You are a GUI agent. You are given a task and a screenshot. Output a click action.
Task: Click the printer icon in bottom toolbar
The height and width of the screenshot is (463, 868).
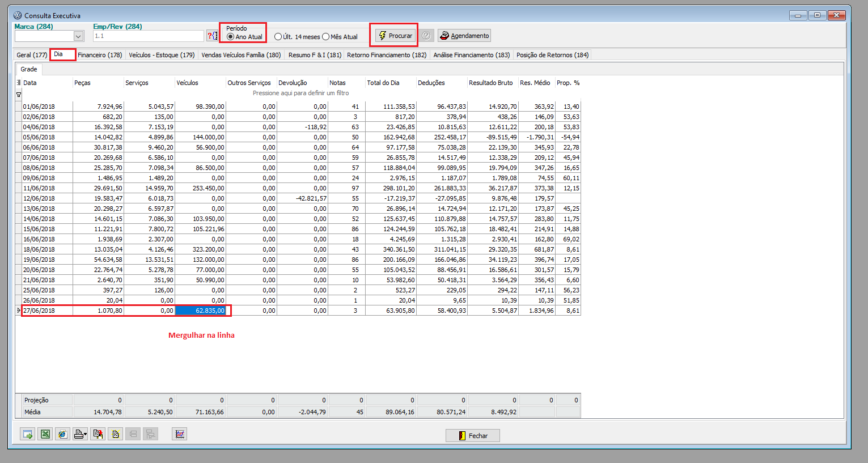click(x=80, y=434)
